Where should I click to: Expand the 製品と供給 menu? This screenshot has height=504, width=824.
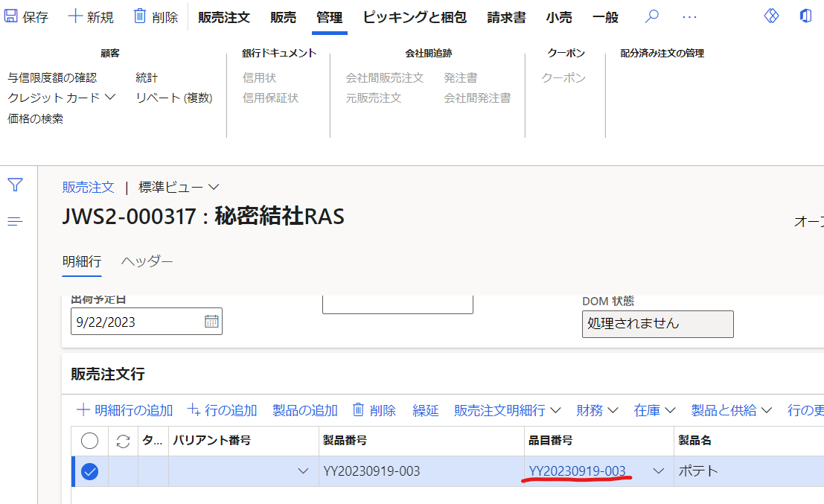[x=732, y=410]
